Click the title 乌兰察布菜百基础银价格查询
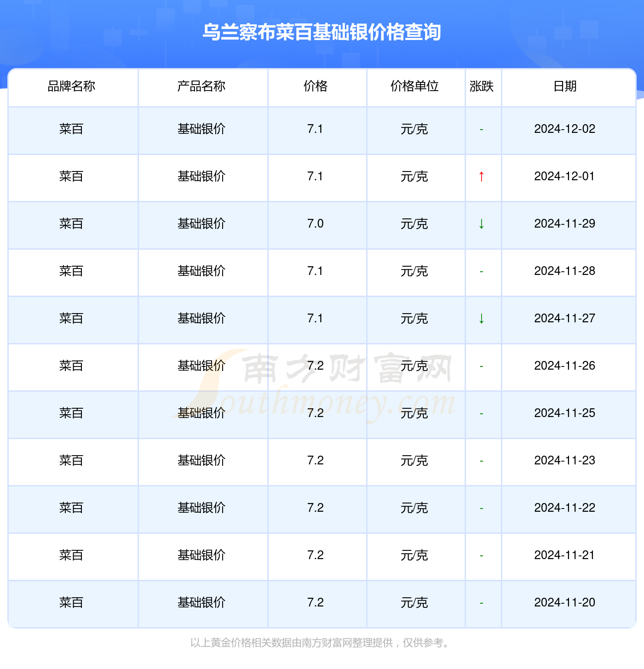Screen dimensions: 644x669 322,32
